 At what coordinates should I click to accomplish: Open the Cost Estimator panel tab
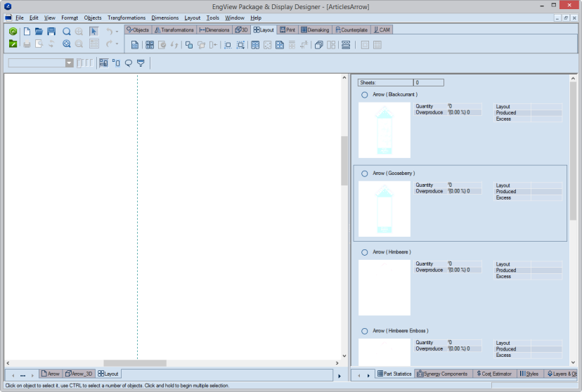click(x=493, y=374)
